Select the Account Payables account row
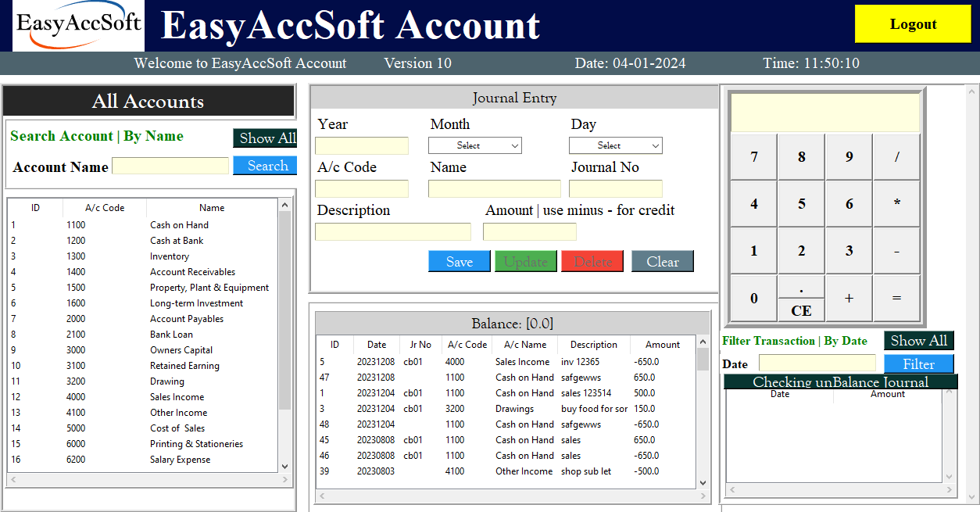This screenshot has height=512, width=980. [x=143, y=319]
